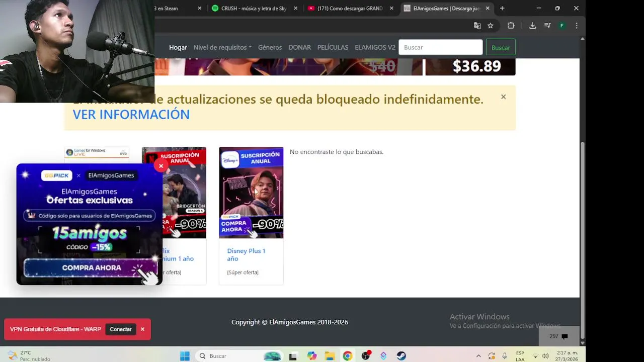
Task: Translate this page icon in address bar
Action: pyautogui.click(x=477, y=26)
